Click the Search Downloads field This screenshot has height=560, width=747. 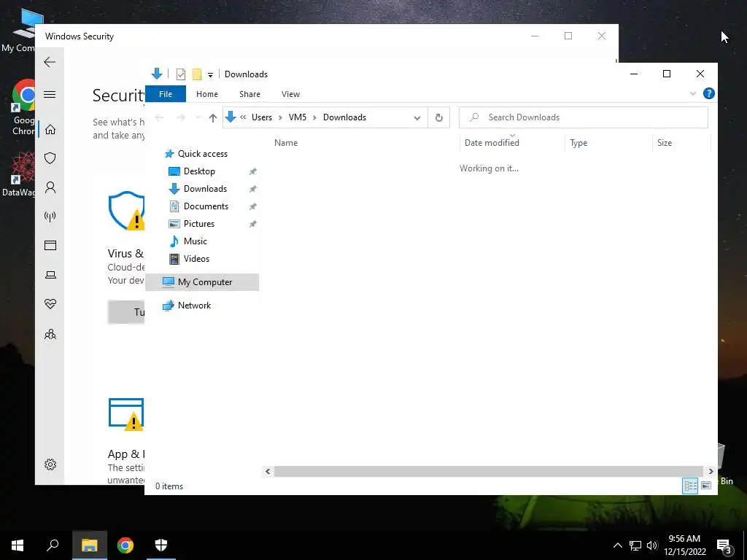[583, 117]
